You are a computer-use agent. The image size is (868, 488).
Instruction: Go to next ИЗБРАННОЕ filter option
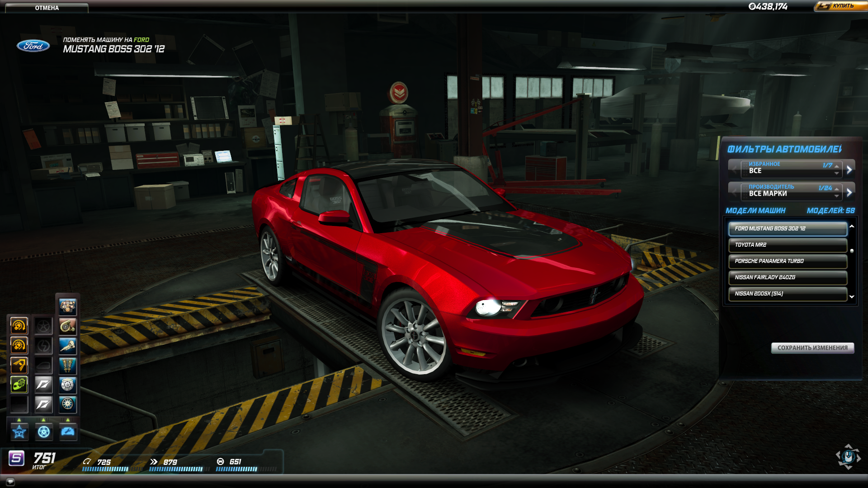pyautogui.click(x=849, y=169)
